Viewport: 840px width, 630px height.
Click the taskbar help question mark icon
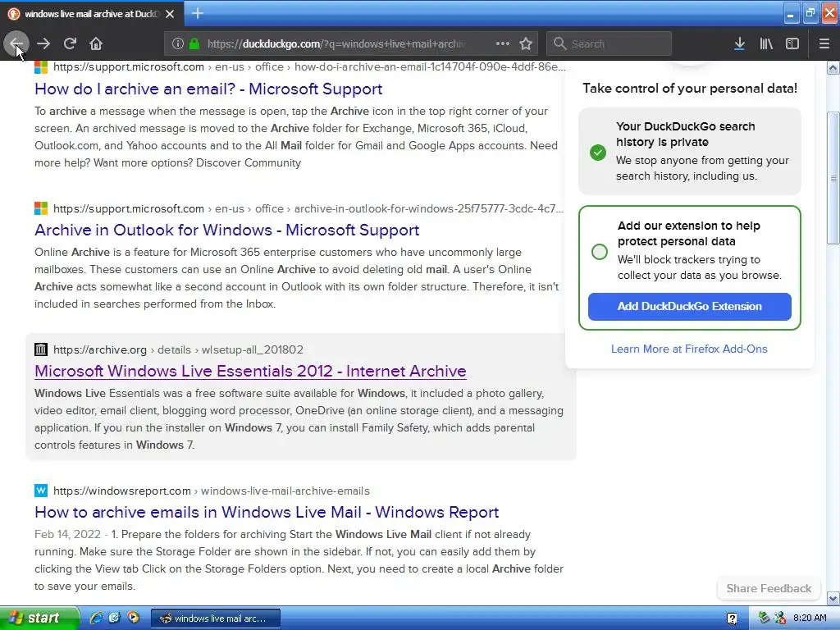[732, 619]
